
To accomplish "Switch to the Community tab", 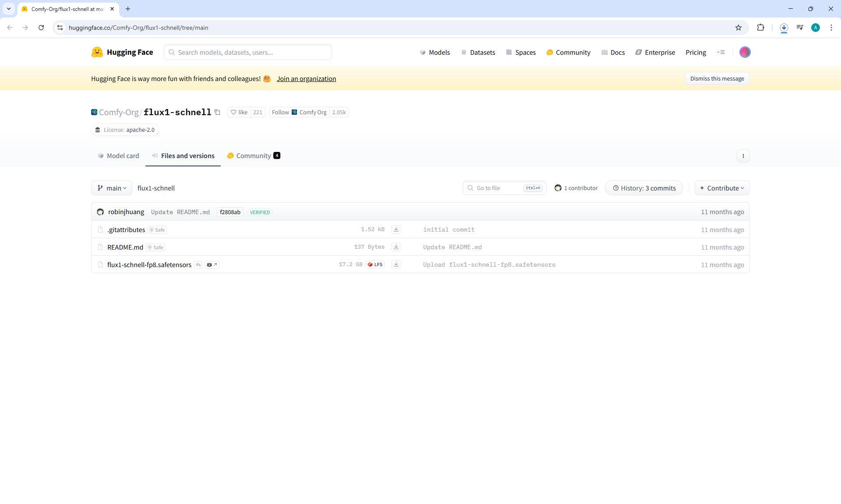I will pos(253,156).
